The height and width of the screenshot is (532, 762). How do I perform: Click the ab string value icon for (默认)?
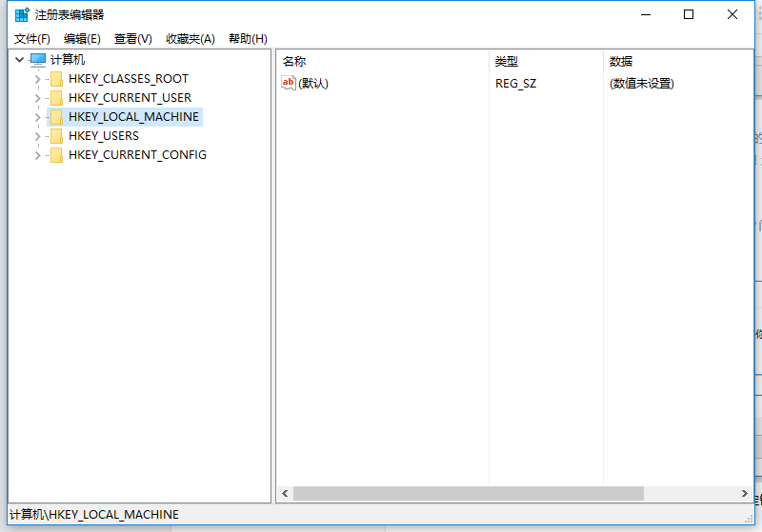[289, 84]
